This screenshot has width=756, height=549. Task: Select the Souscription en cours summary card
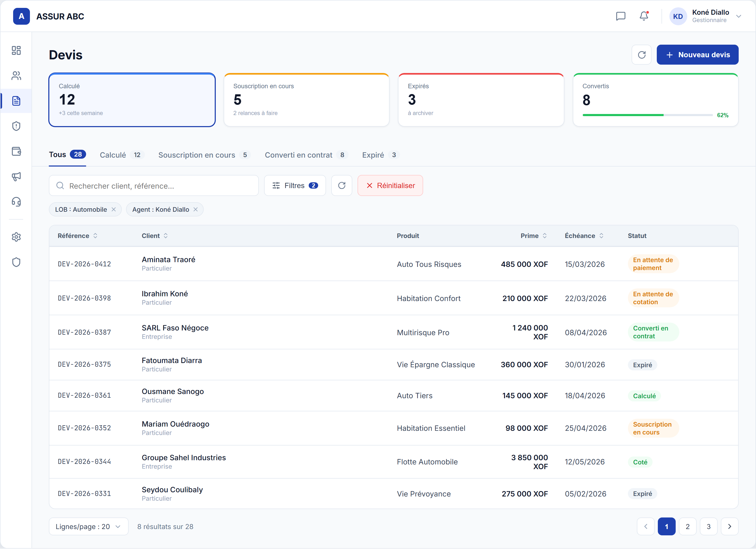pyautogui.click(x=307, y=100)
